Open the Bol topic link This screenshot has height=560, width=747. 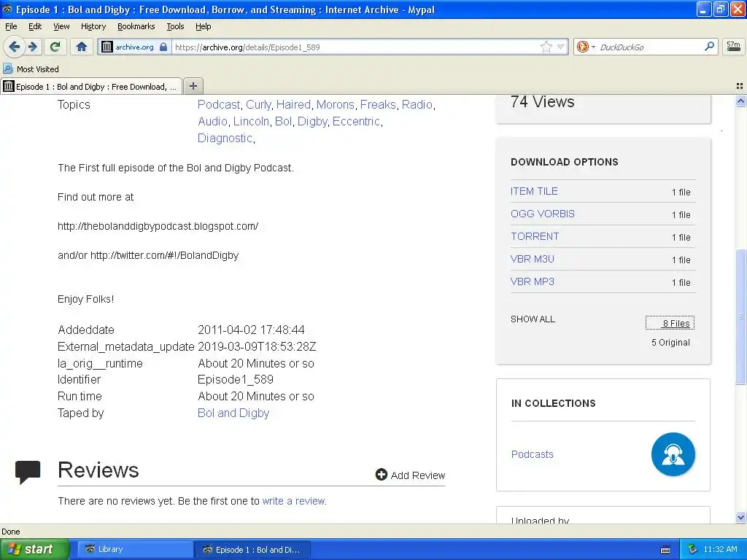[x=283, y=122]
